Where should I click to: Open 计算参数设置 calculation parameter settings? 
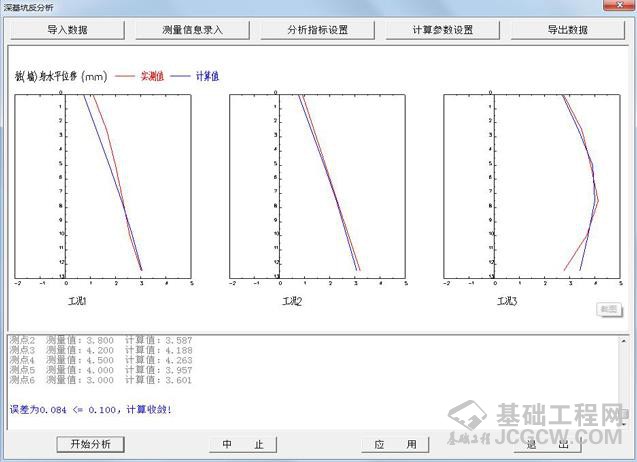(442, 30)
